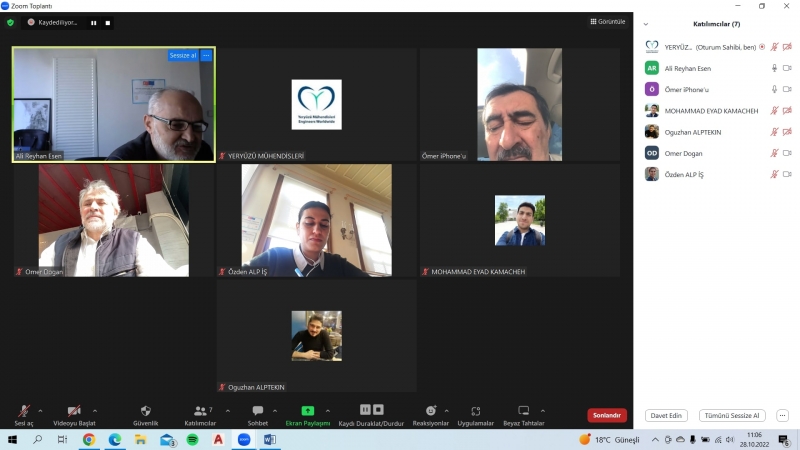This screenshot has height=450, width=800.
Task: Select Oguzhan ALPTEKIN in participants list
Action: (717, 132)
